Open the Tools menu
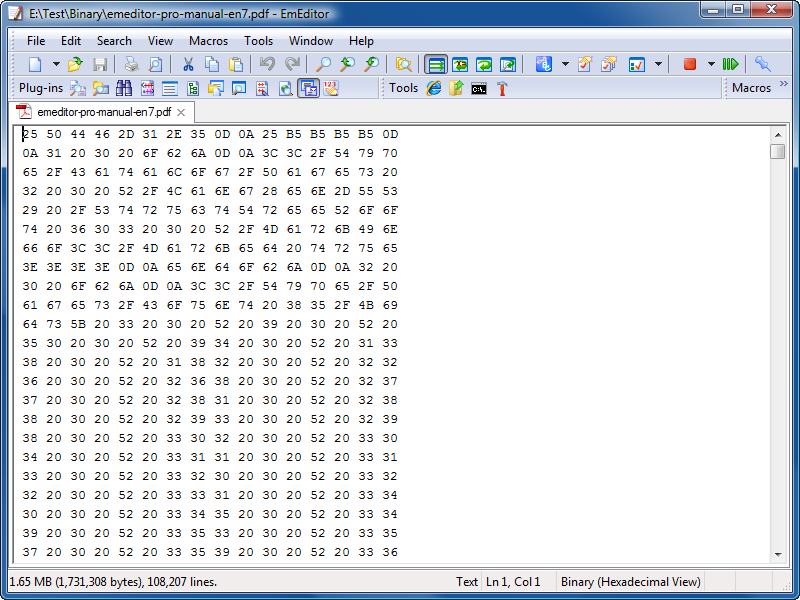This screenshot has height=600, width=800. (259, 41)
